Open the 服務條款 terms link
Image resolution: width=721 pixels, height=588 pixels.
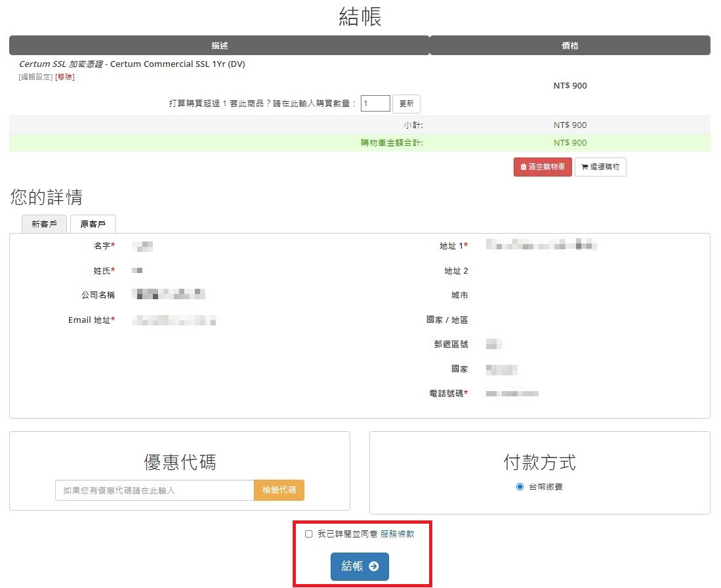(398, 534)
